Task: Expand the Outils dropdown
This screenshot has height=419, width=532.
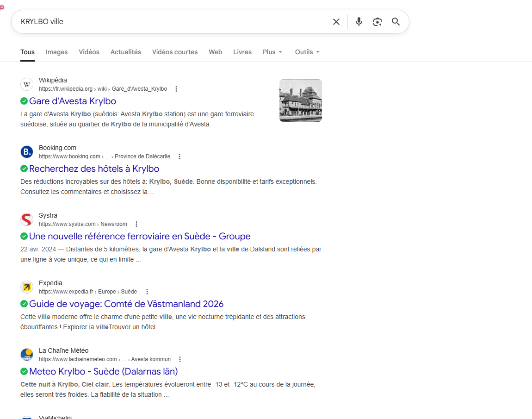Action: point(307,52)
